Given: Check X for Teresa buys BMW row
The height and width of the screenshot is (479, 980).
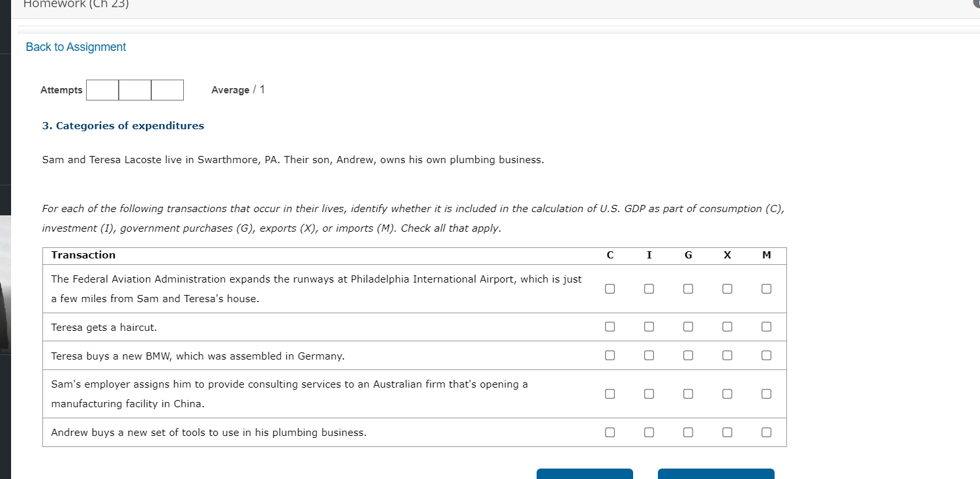Looking at the screenshot, I should pos(727,356).
